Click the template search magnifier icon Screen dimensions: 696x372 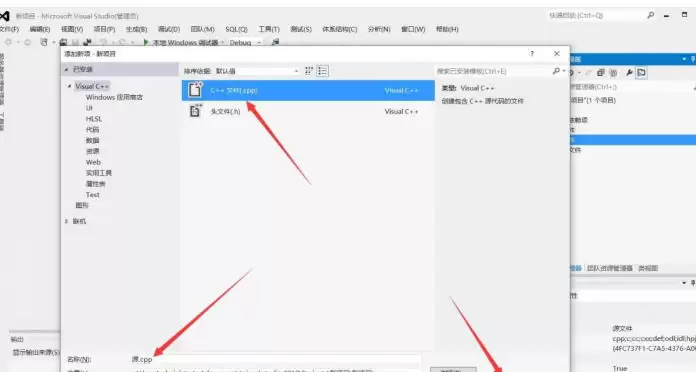(x=556, y=71)
